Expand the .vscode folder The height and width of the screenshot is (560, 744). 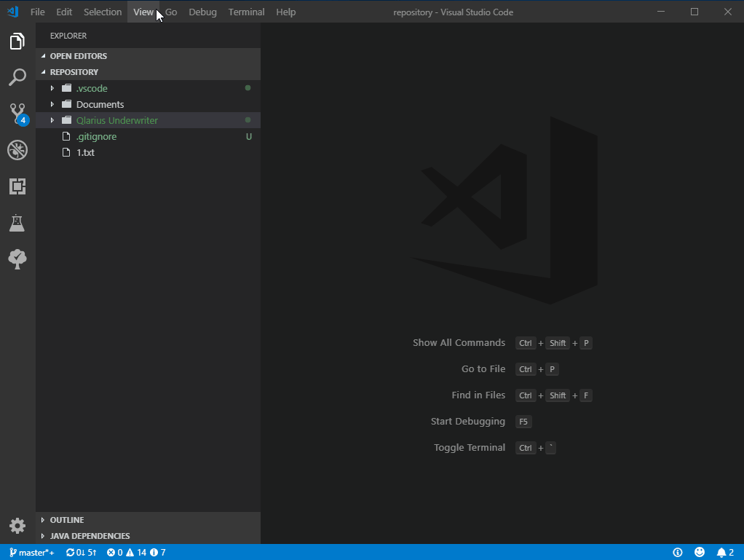[92, 88]
